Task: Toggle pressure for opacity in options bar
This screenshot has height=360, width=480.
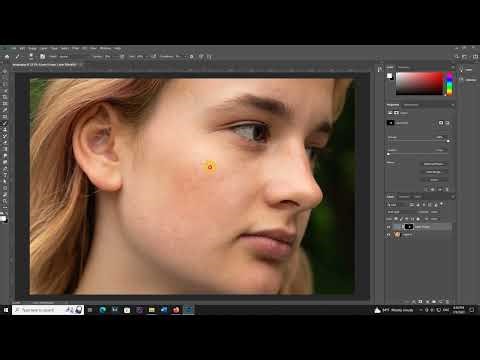Action: (122, 57)
